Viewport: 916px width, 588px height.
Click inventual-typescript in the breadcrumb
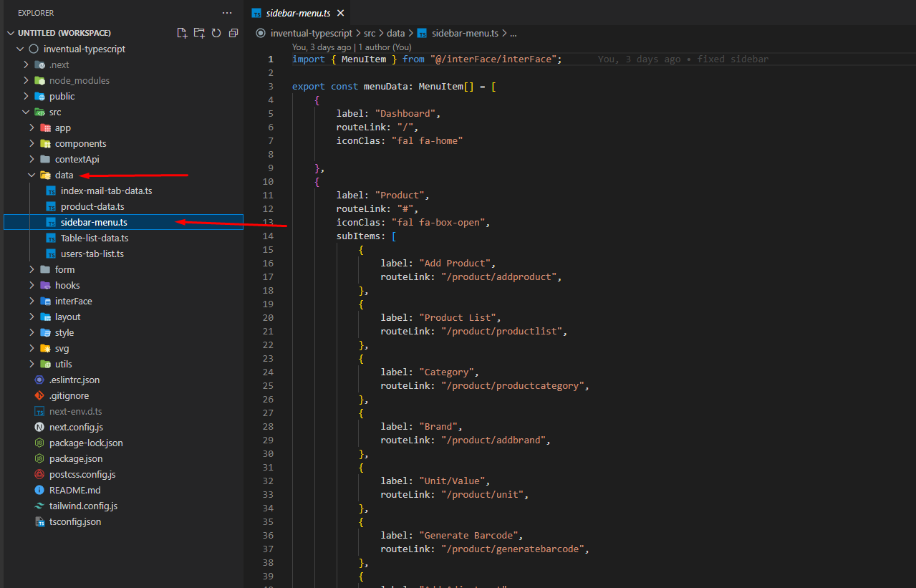click(311, 33)
